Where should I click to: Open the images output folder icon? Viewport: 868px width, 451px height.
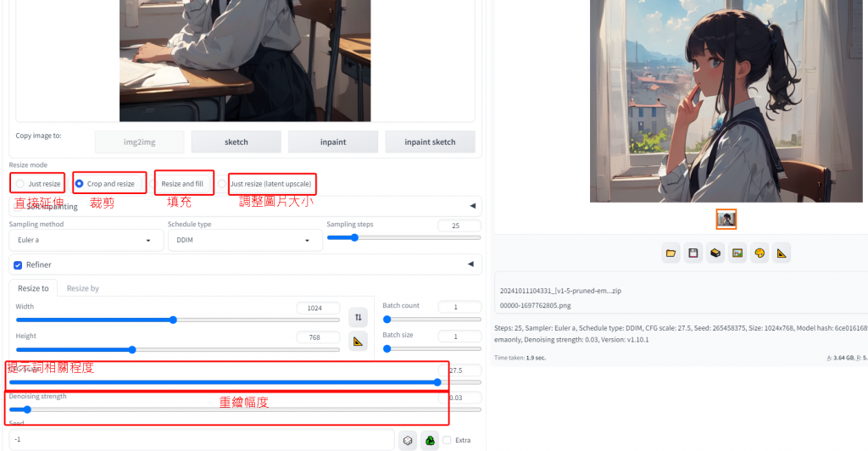[x=671, y=253]
